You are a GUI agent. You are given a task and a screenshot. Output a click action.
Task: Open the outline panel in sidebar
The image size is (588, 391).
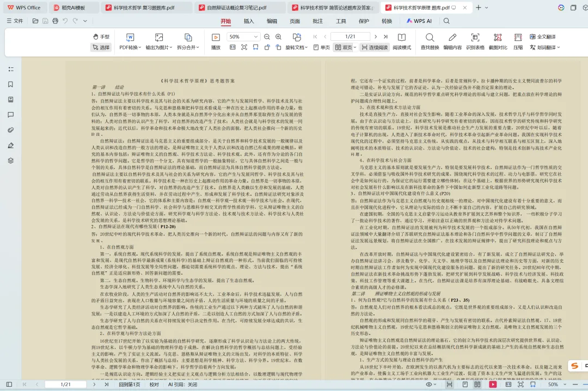[x=10, y=69]
